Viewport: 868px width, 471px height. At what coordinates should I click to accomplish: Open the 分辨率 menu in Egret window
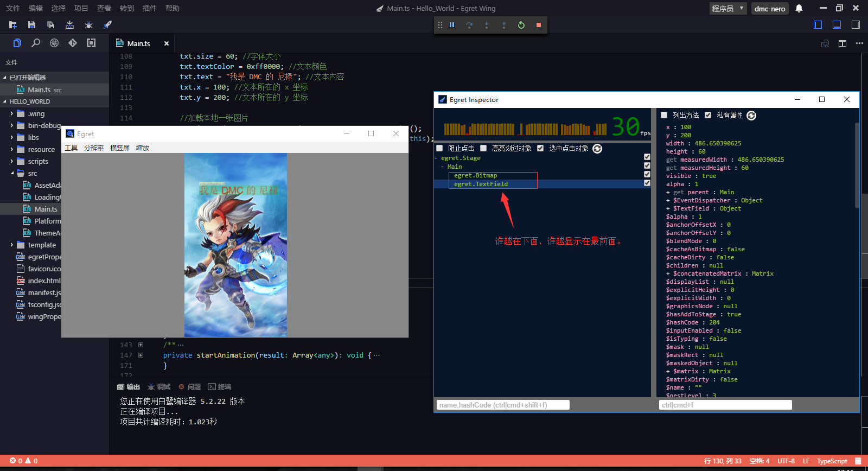click(94, 148)
